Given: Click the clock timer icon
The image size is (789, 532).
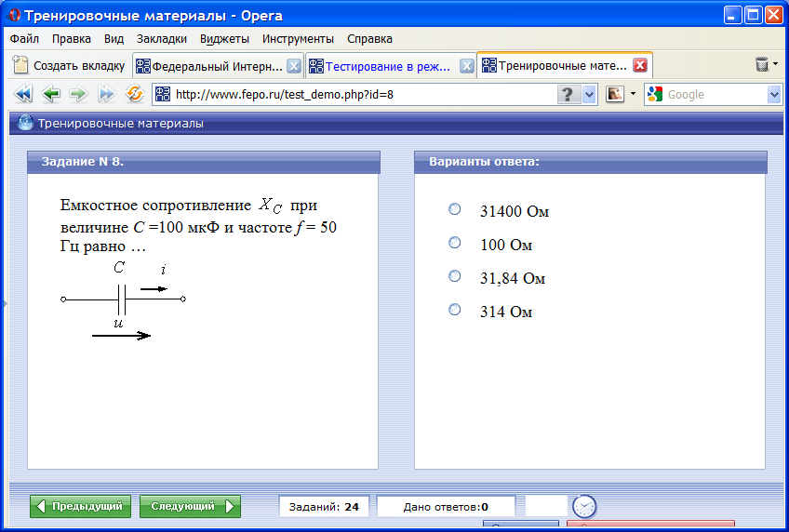Looking at the screenshot, I should [x=584, y=506].
